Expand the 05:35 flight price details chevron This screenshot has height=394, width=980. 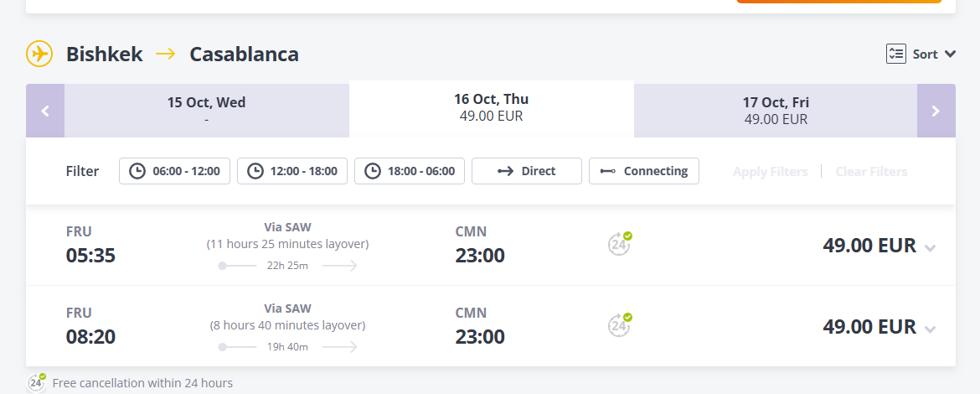click(930, 248)
